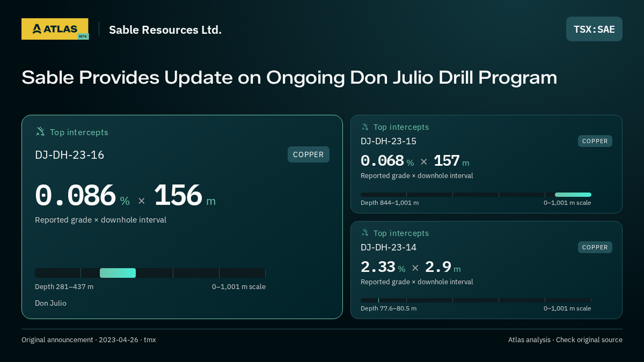
Task: Click the drill icon in DJ-DH-23-14 card
Action: coord(365,233)
